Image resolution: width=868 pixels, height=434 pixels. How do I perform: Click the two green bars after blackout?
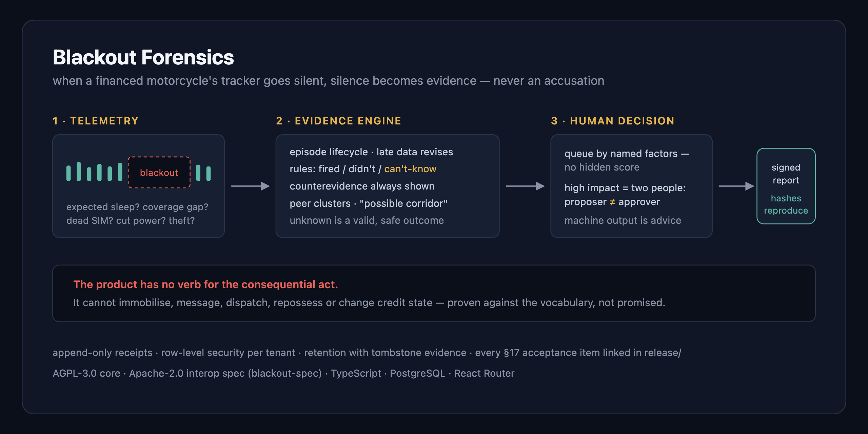(203, 173)
